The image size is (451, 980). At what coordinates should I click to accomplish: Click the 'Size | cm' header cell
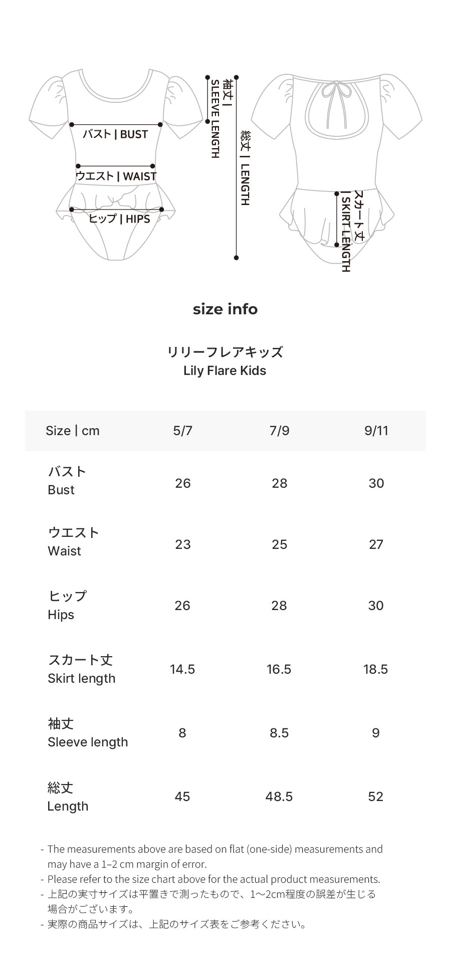[73, 431]
